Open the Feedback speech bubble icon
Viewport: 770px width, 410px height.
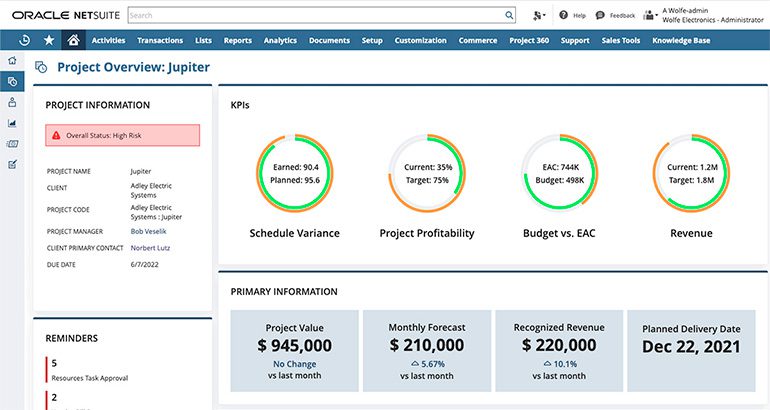tap(600, 15)
